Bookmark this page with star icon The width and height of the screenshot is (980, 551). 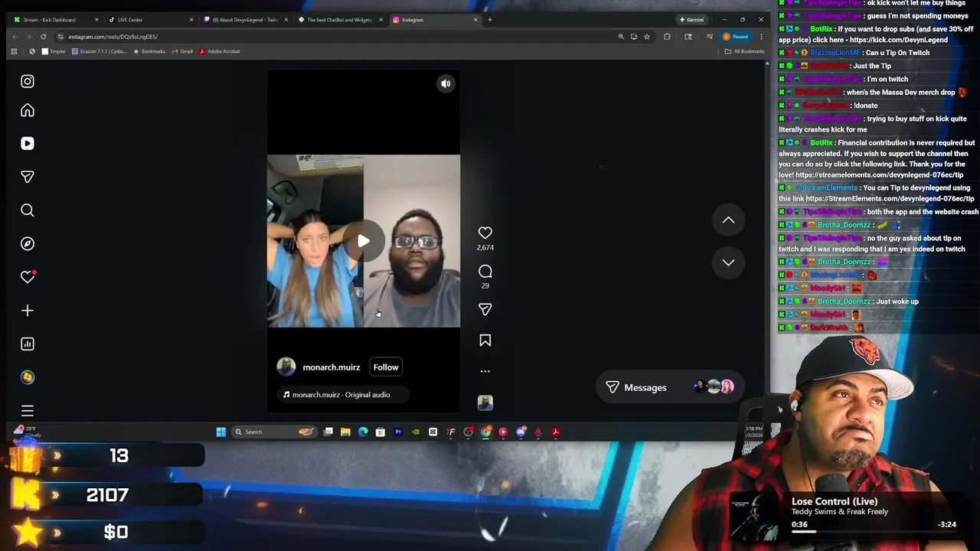coord(646,37)
